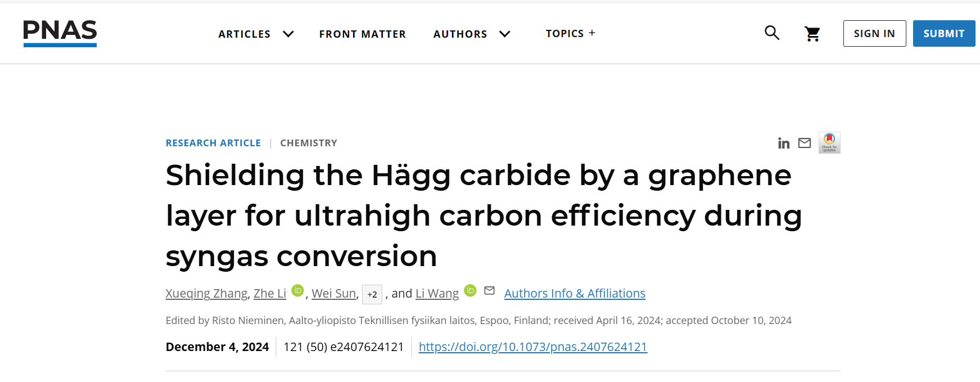Viewport: 980px width, 382px height.
Task: Click the Check for updates badge
Action: pos(829,142)
